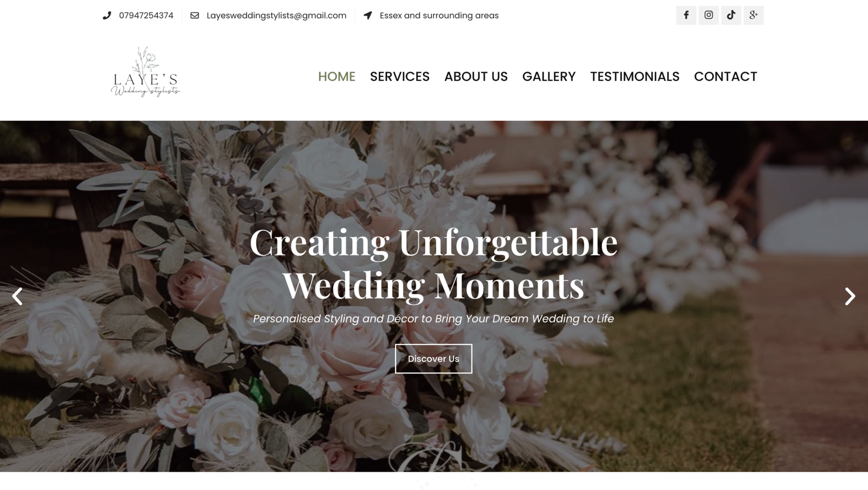The image size is (868, 490).
Task: Click the phone handset icon
Action: click(x=106, y=16)
